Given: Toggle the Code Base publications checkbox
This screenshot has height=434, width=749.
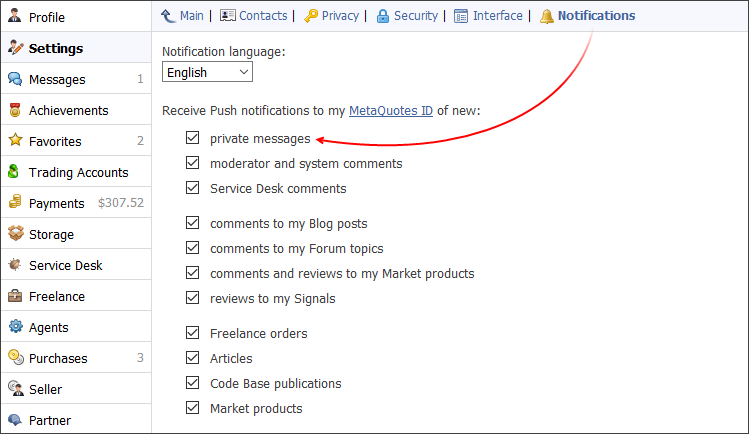Looking at the screenshot, I should (192, 383).
